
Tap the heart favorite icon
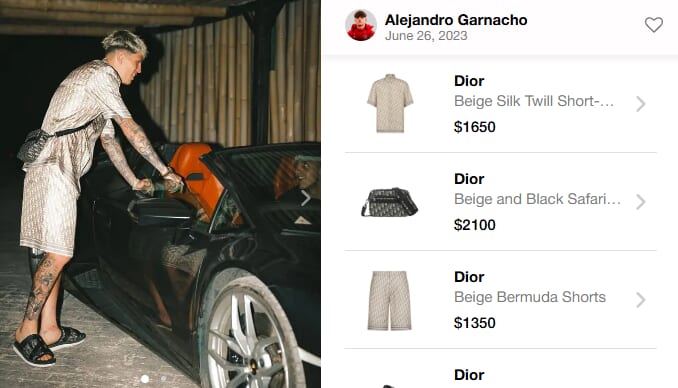pos(653,25)
